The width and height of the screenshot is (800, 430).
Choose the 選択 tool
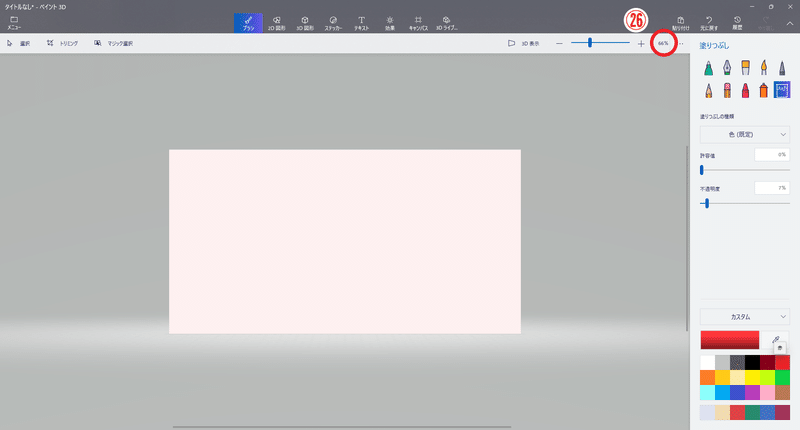click(18, 43)
